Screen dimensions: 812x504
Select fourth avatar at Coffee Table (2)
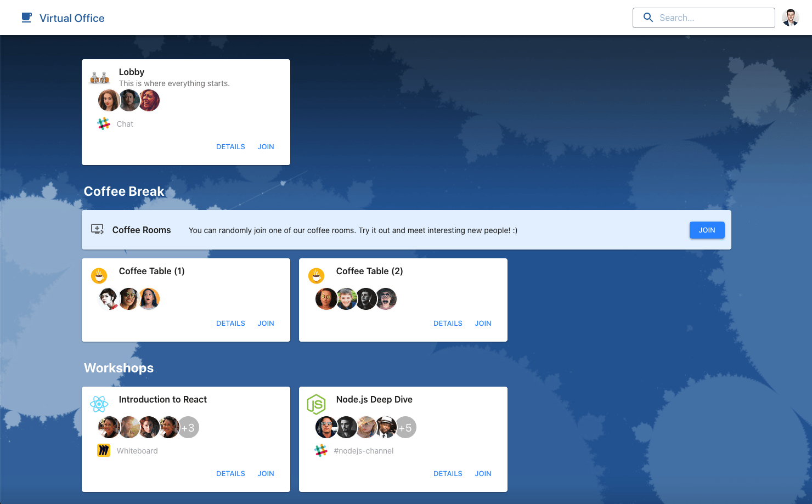point(386,299)
